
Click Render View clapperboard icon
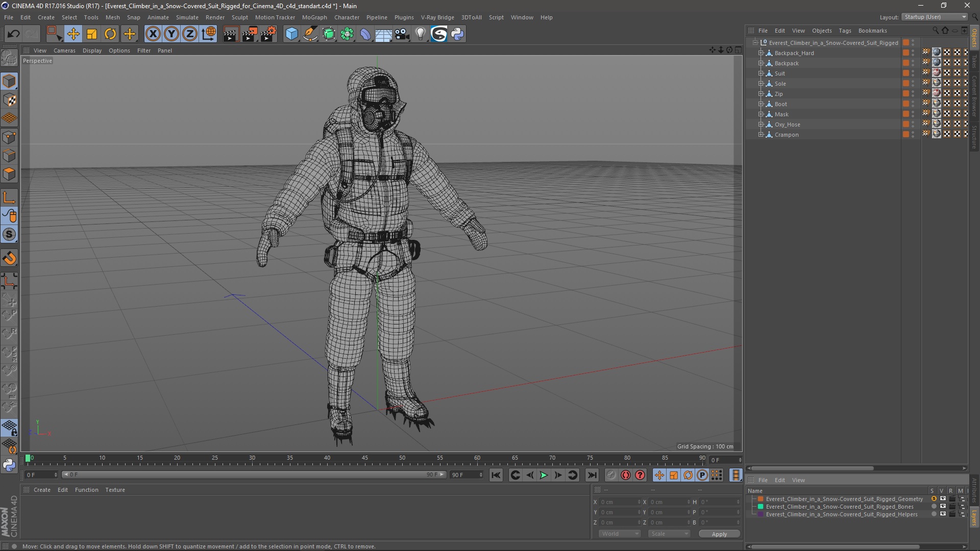coord(231,34)
